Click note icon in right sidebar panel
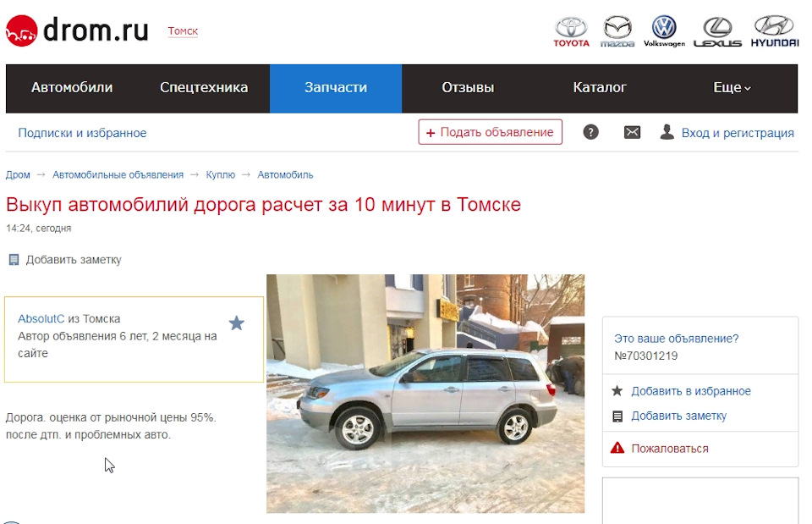 coord(617,416)
